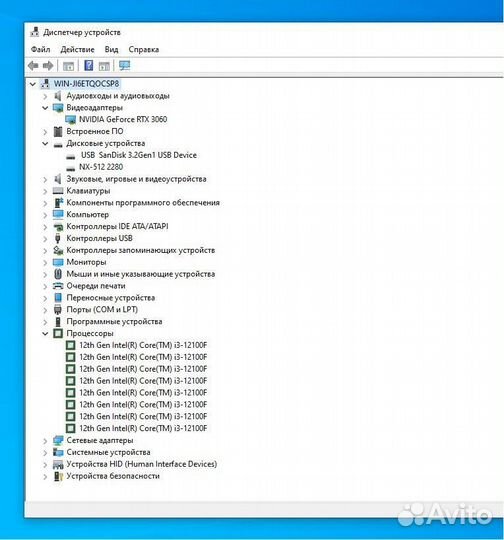The height and width of the screenshot is (540, 504).
Task: Click the chip icon for Процессоры
Action: pyautogui.click(x=58, y=333)
